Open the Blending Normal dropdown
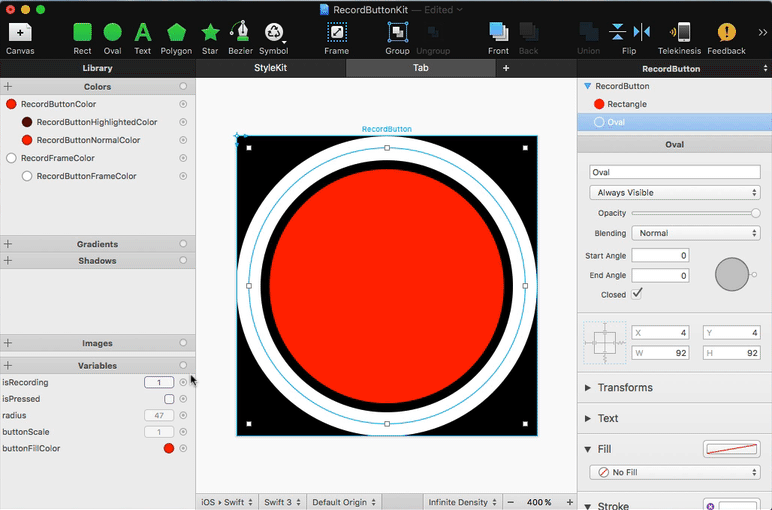The image size is (772, 510). point(696,233)
